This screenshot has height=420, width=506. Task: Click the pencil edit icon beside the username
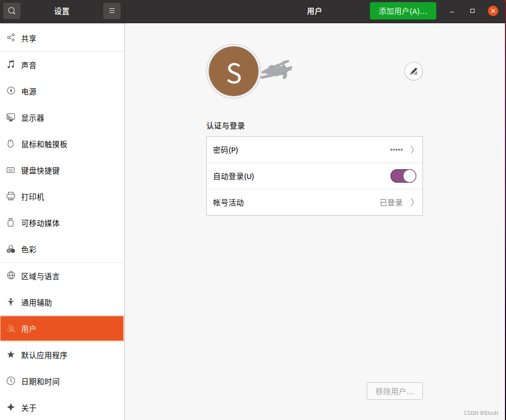(x=413, y=72)
